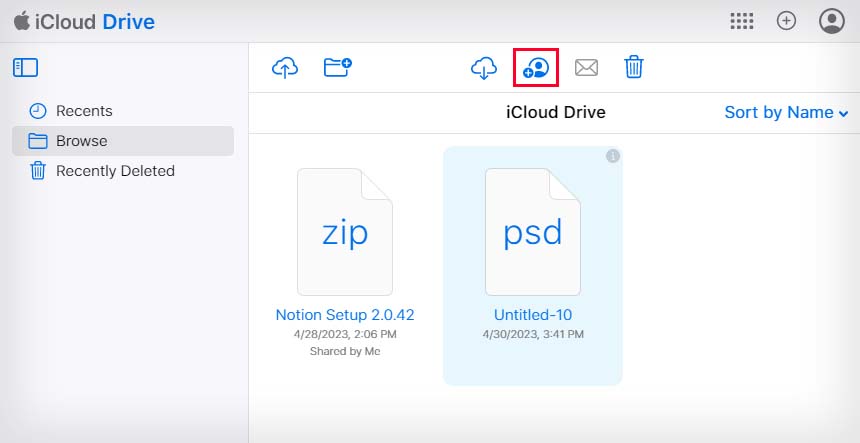The image size is (860, 443).
Task: Open the app launcher grid icon
Action: click(x=742, y=21)
